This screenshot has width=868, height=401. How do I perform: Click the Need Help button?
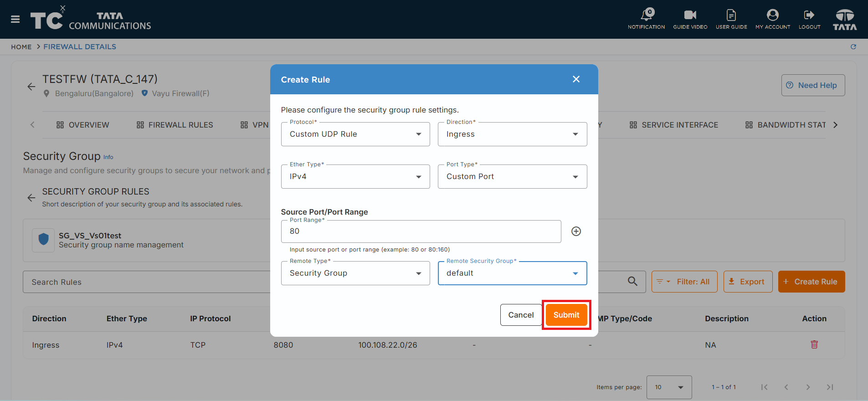coord(813,85)
